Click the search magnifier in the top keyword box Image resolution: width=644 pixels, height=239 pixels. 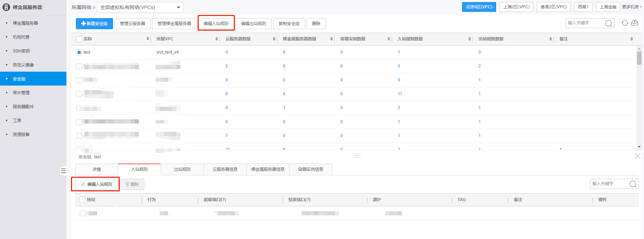pos(609,23)
